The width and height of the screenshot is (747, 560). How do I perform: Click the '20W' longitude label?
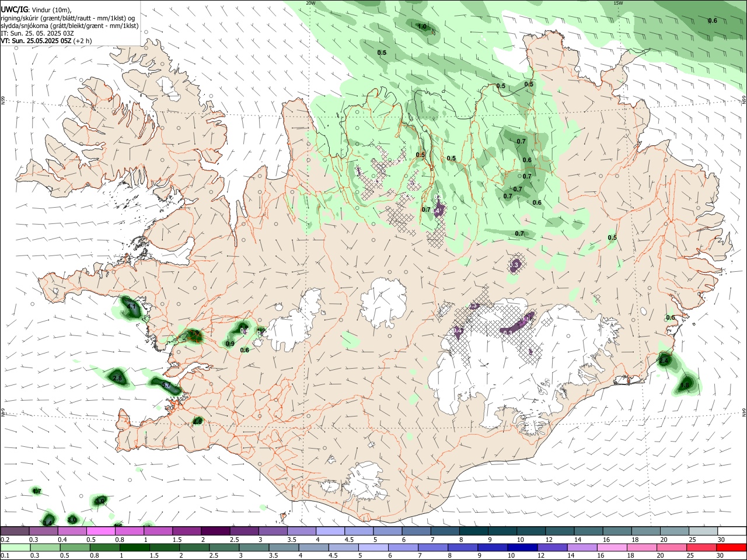[x=310, y=3]
